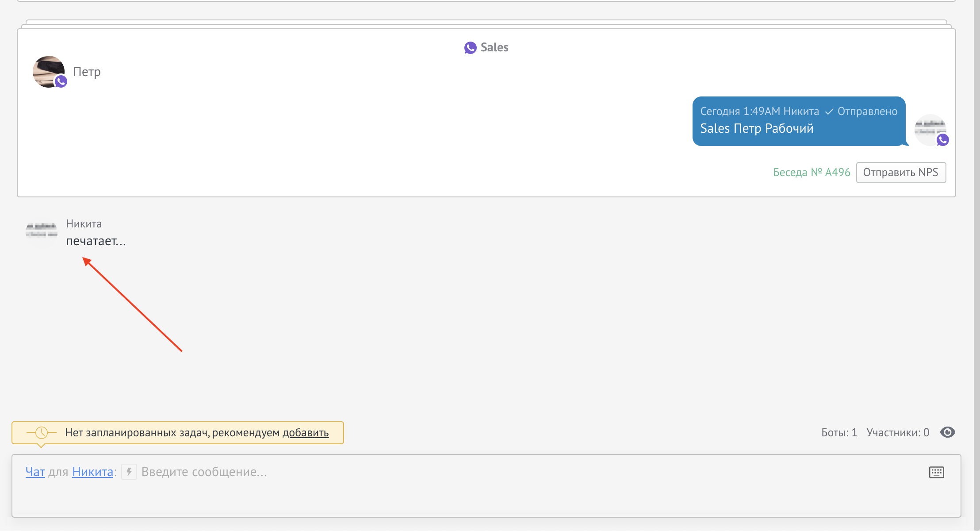This screenshot has width=980, height=531.
Task: Click the Чат link in message box
Action: [35, 472]
